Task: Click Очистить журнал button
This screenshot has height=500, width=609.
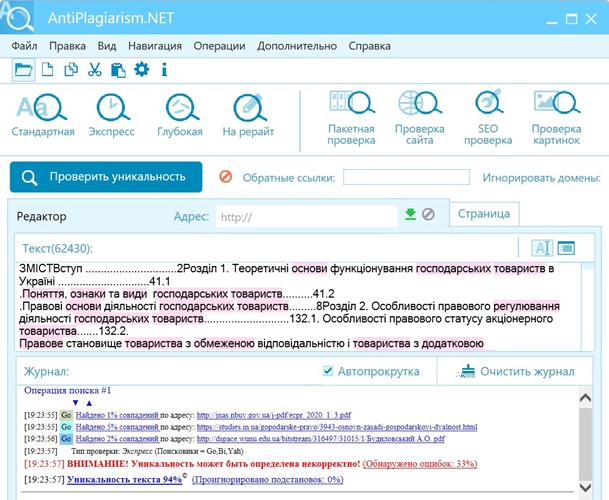Action: coord(516,371)
